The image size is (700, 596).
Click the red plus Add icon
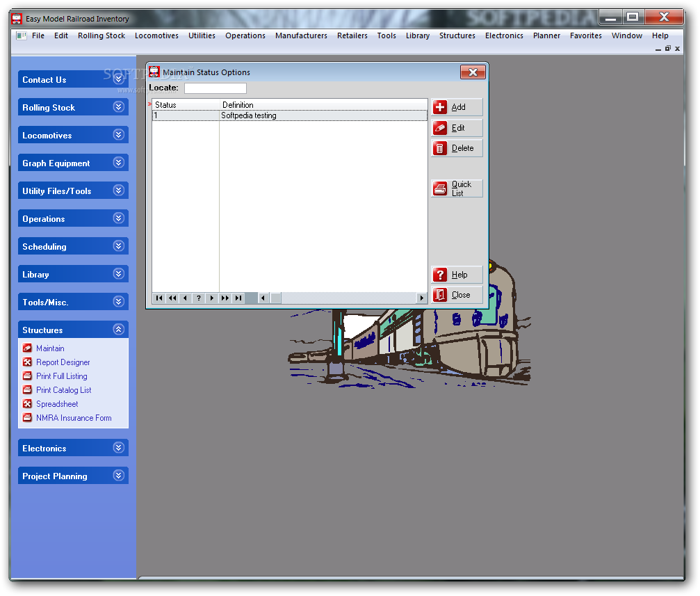tap(440, 107)
